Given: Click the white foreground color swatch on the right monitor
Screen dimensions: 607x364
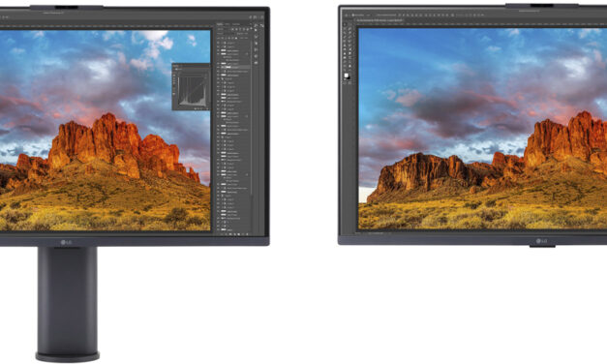Looking at the screenshot, I should (346, 76).
